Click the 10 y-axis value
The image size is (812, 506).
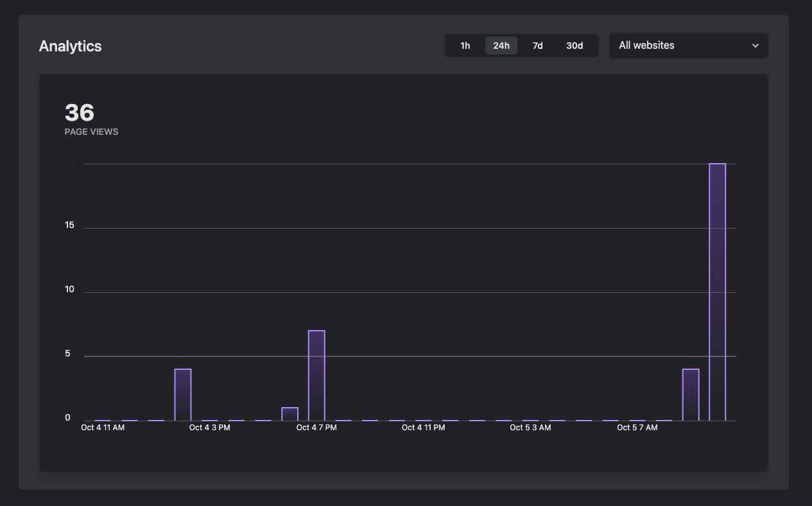(69, 290)
